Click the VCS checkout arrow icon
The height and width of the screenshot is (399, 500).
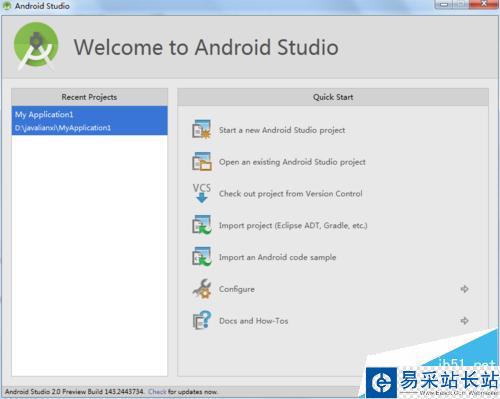[202, 193]
